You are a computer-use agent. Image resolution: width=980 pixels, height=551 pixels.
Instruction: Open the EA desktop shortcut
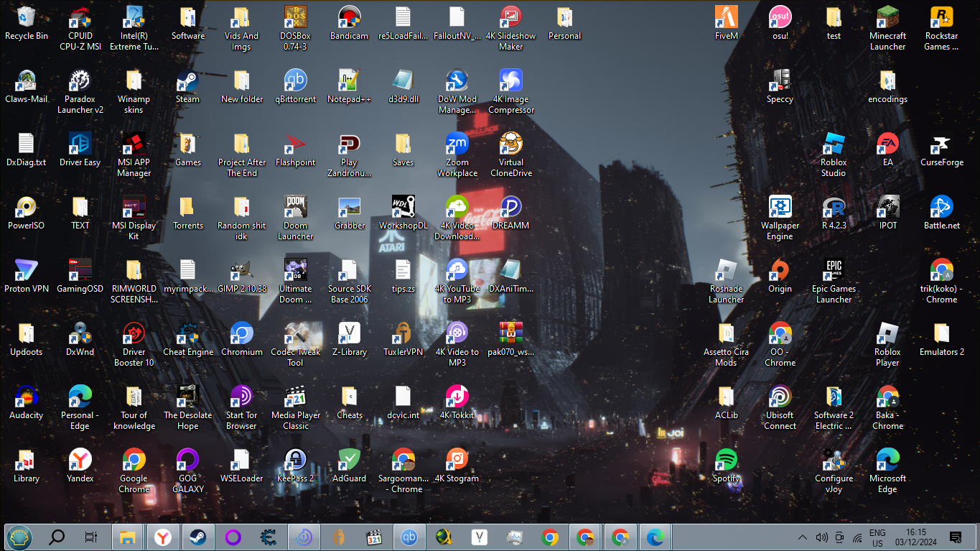tap(887, 150)
